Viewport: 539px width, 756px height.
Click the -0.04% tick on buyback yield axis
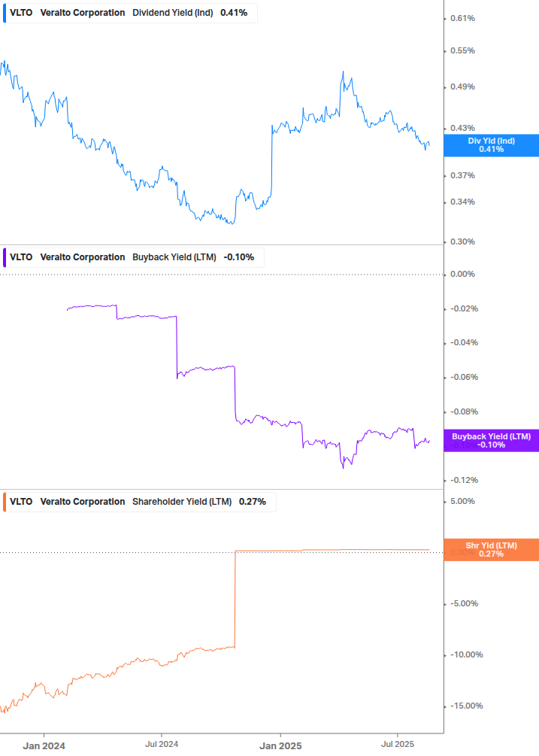(465, 343)
